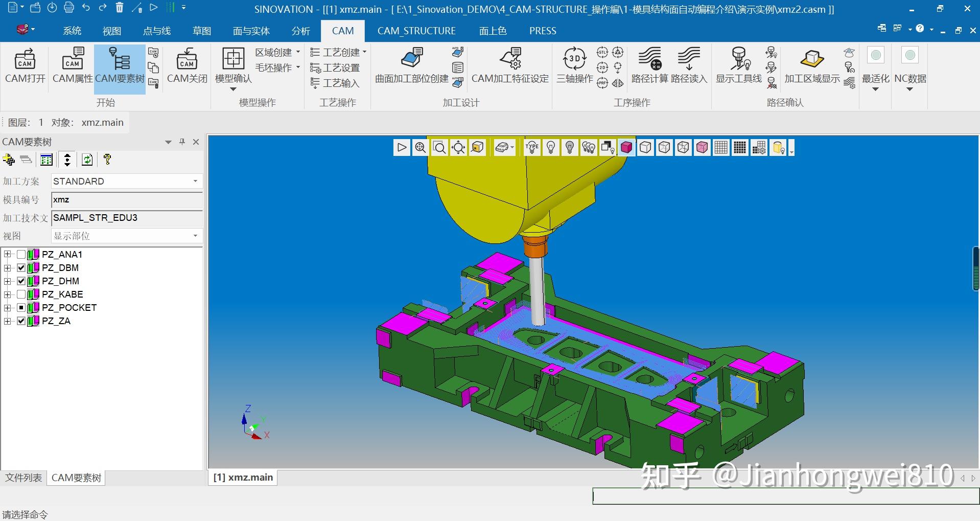This screenshot has width=980, height=521.
Task: Click the print icon in quick access bar
Action: tap(69, 8)
